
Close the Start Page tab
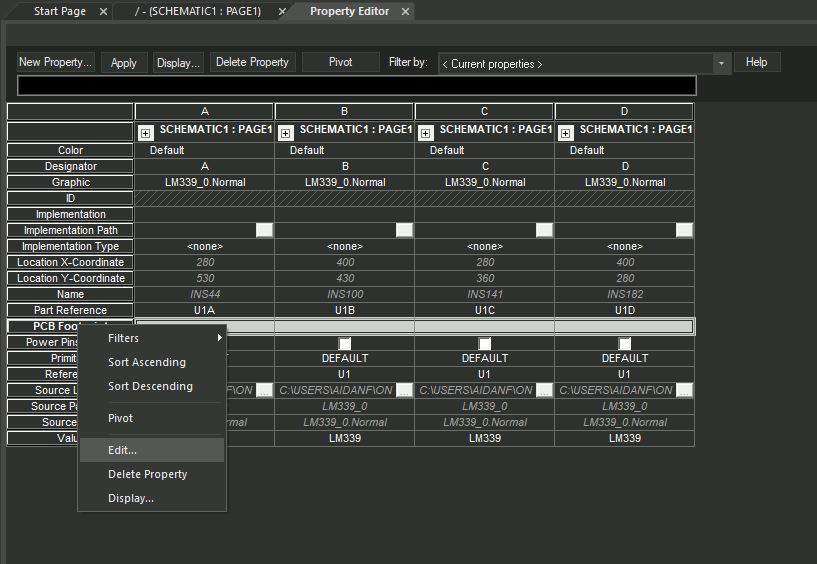click(x=104, y=11)
